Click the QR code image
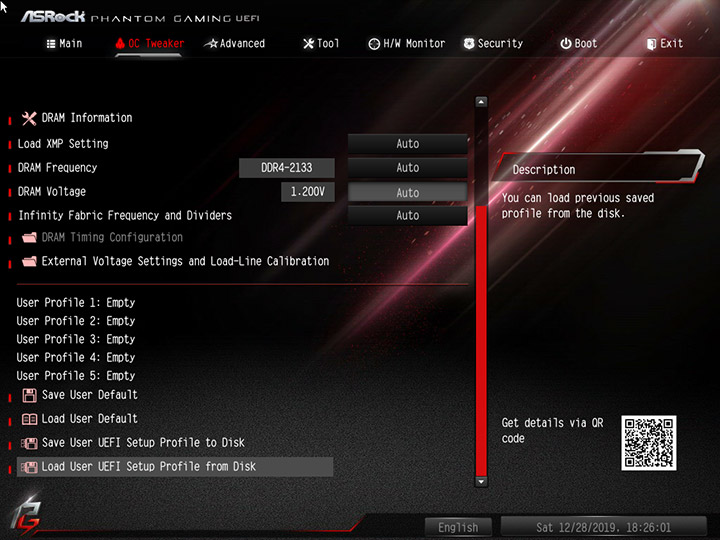The width and height of the screenshot is (720, 540). pos(649,443)
